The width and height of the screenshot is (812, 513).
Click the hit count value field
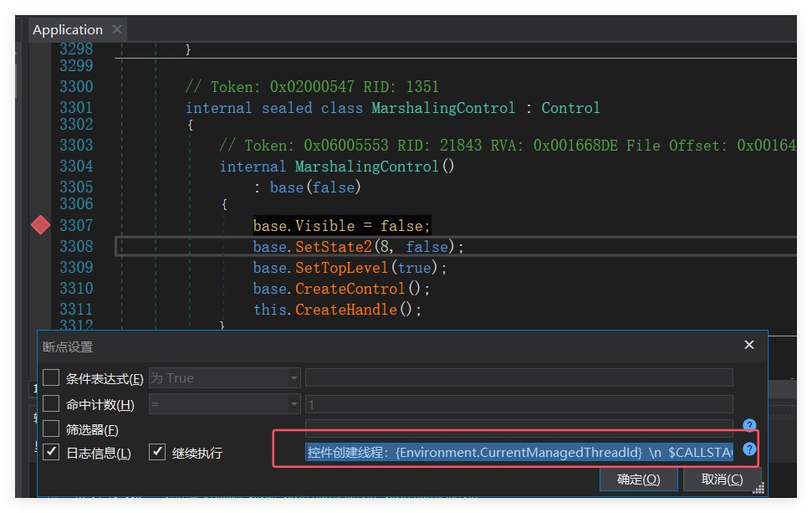[518, 404]
